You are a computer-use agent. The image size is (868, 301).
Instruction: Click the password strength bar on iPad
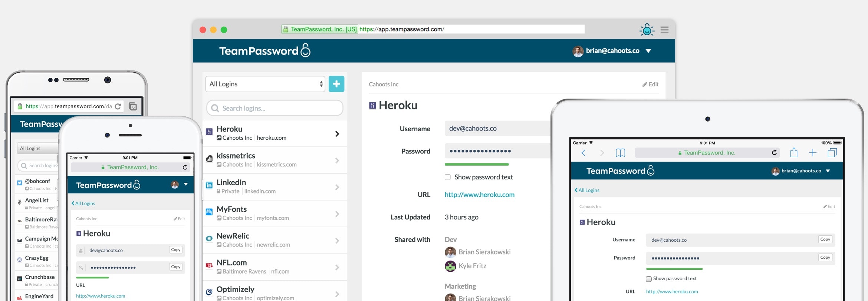pyautogui.click(x=674, y=269)
